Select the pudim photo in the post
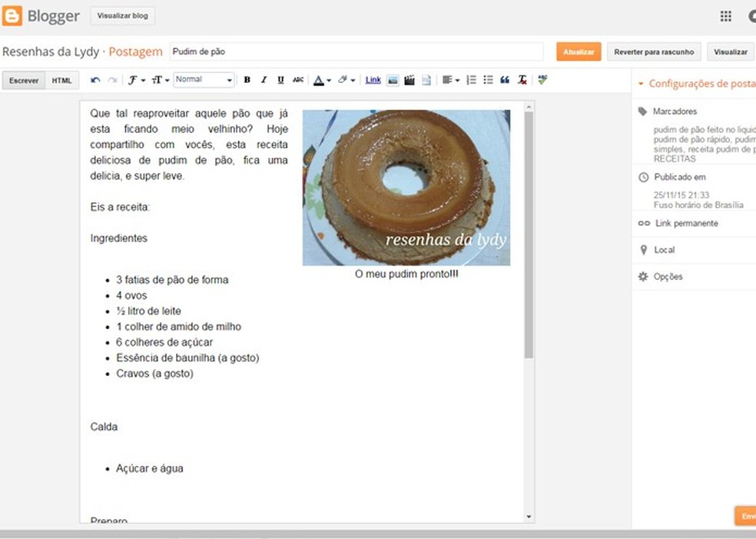This screenshot has width=756, height=539. (x=406, y=188)
